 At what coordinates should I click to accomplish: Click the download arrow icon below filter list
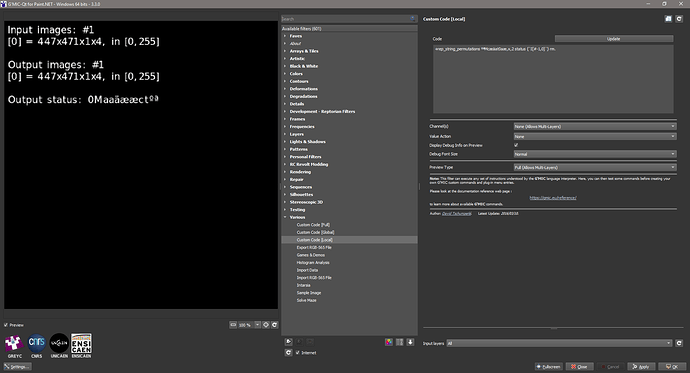point(410,342)
